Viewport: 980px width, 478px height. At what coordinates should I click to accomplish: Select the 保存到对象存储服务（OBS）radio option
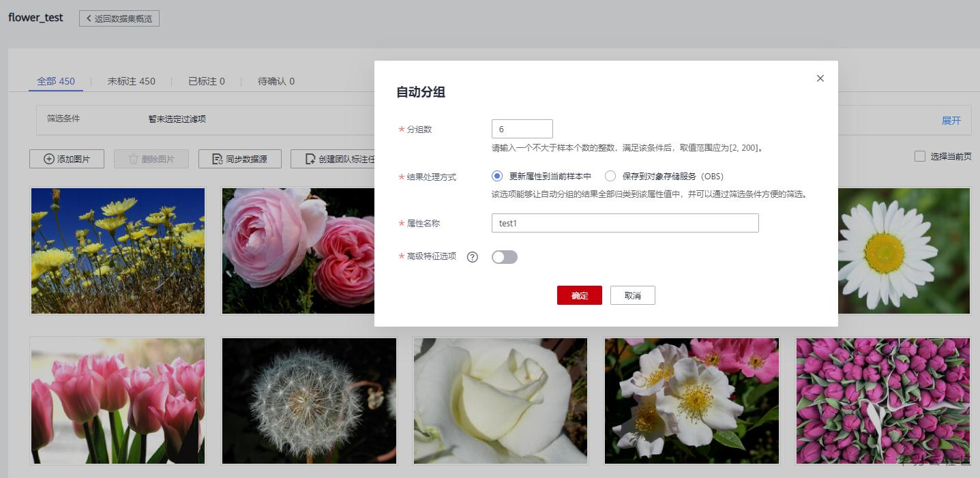pyautogui.click(x=610, y=176)
